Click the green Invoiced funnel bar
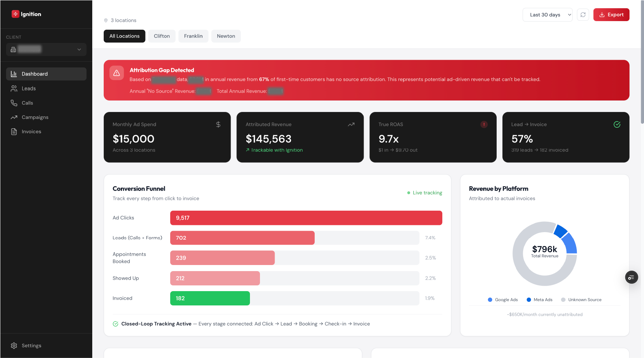The width and height of the screenshot is (644, 358). tap(210, 298)
